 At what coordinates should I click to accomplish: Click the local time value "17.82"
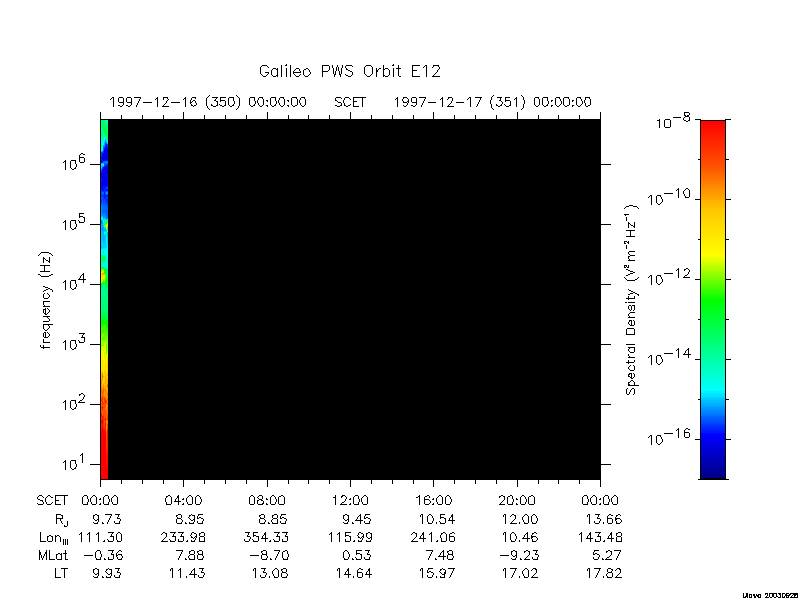(604, 573)
